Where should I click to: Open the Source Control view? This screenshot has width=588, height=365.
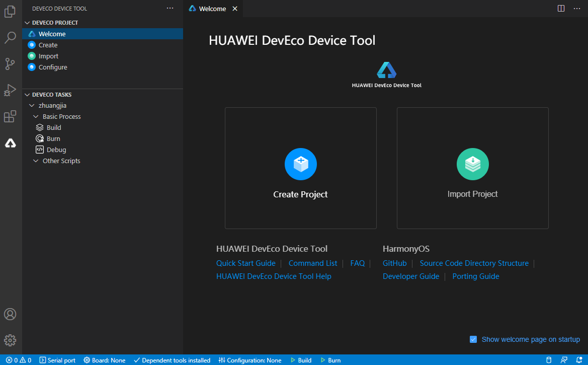(10, 64)
